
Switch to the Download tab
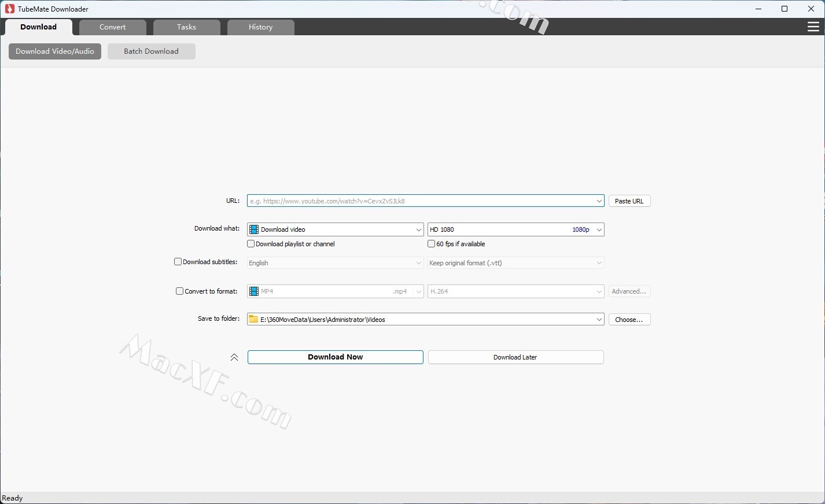point(39,27)
